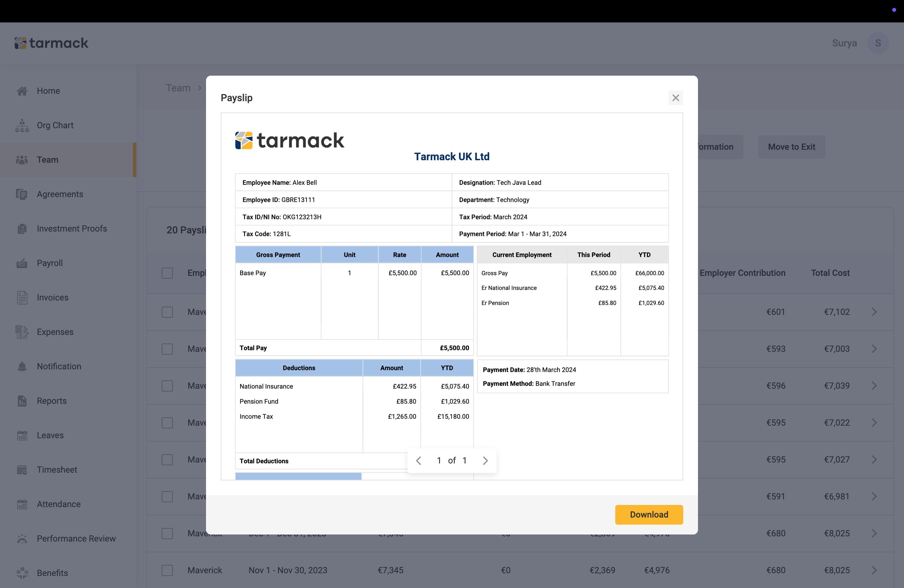Toggle the select-all checkbox in the table header

pyautogui.click(x=167, y=273)
